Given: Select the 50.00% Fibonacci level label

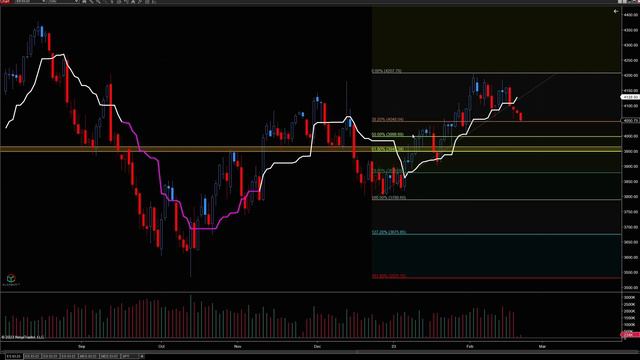Looking at the screenshot, I should coord(387,134).
